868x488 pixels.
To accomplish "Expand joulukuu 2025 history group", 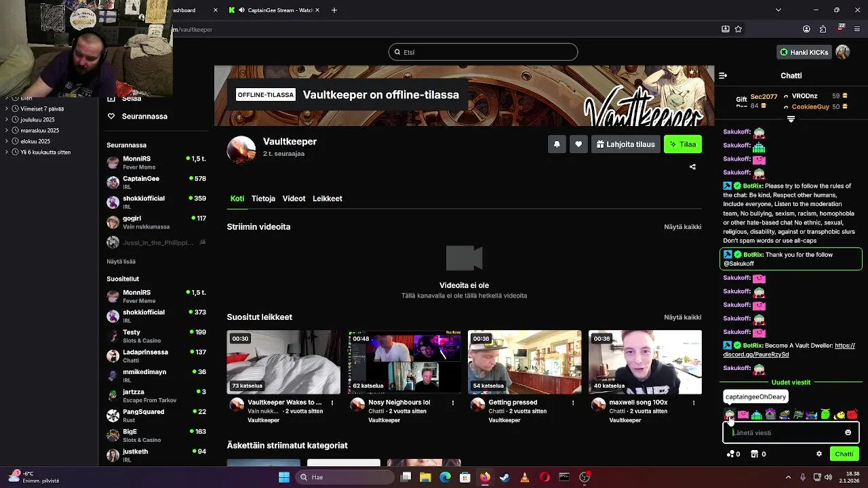I will point(6,119).
